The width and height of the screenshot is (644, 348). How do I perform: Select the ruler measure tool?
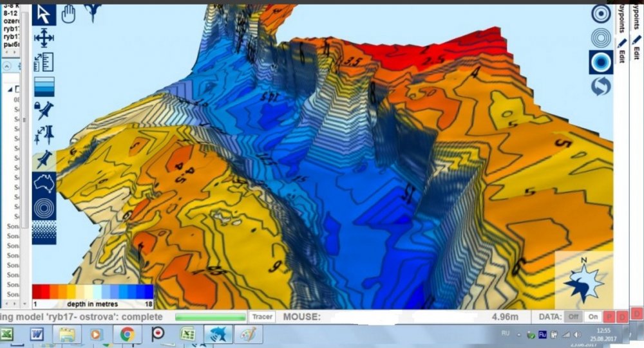[44, 62]
